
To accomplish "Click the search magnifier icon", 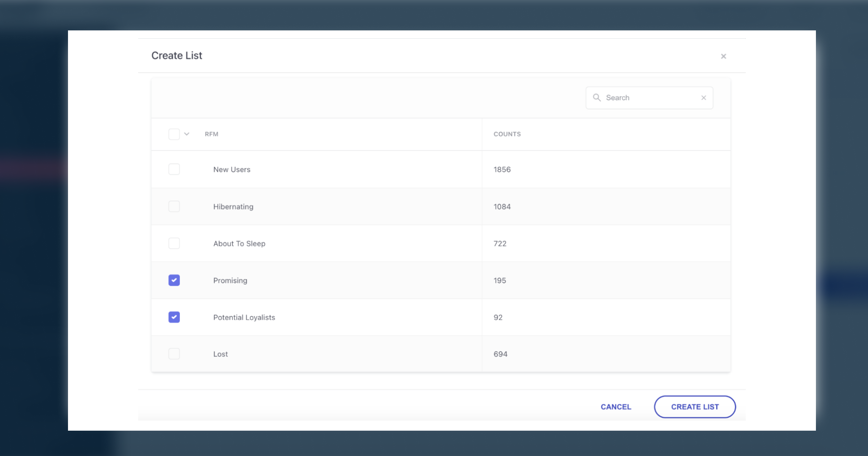I will point(597,98).
